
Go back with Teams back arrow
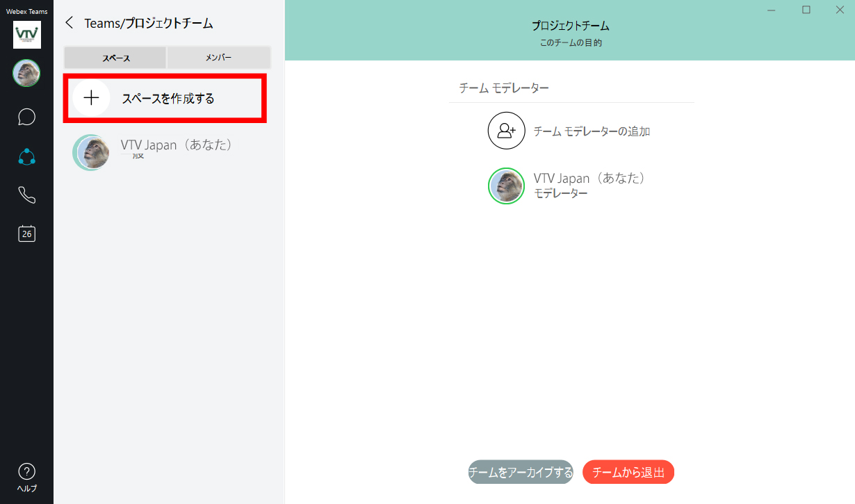click(69, 23)
